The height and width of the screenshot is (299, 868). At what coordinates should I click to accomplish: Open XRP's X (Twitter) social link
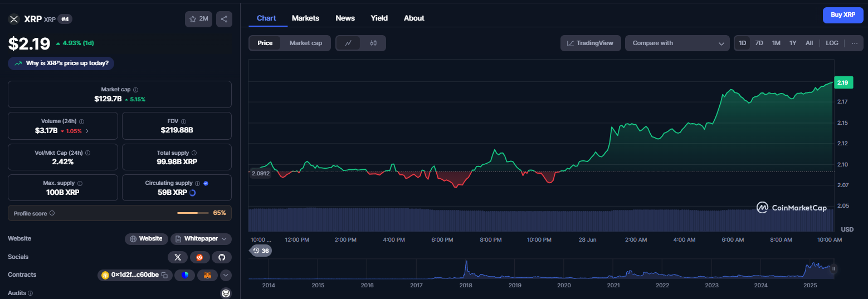(x=177, y=257)
